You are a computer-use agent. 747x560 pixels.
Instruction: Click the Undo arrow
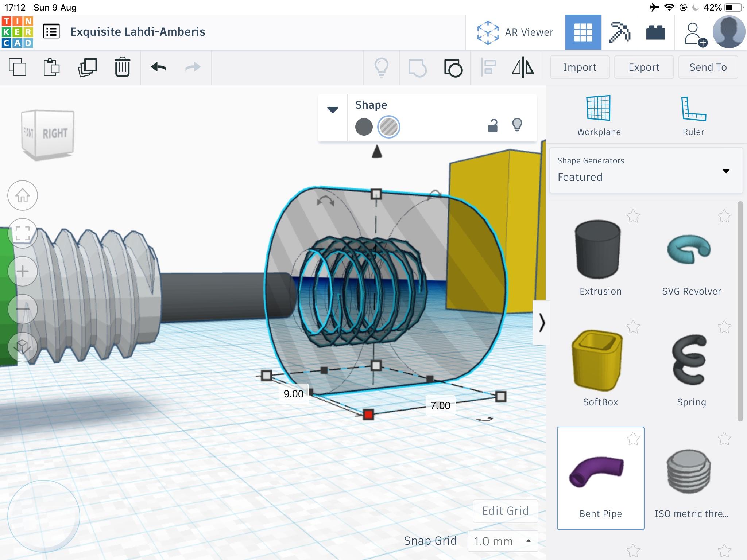pyautogui.click(x=159, y=67)
